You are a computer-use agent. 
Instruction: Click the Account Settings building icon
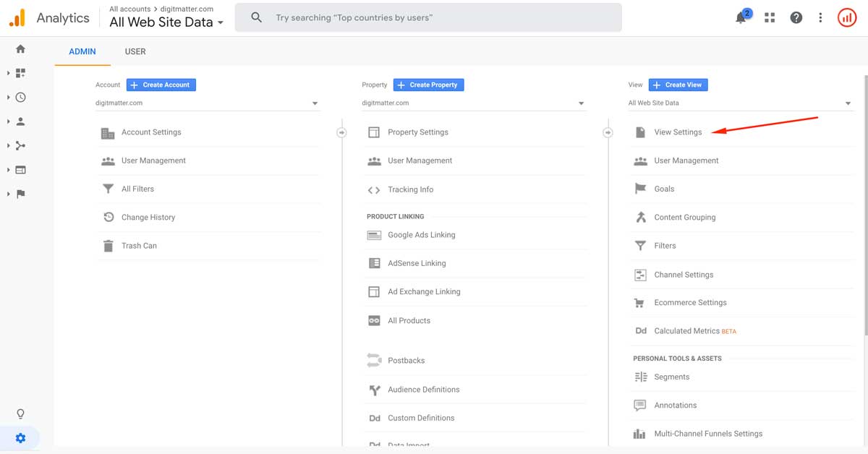click(x=108, y=133)
